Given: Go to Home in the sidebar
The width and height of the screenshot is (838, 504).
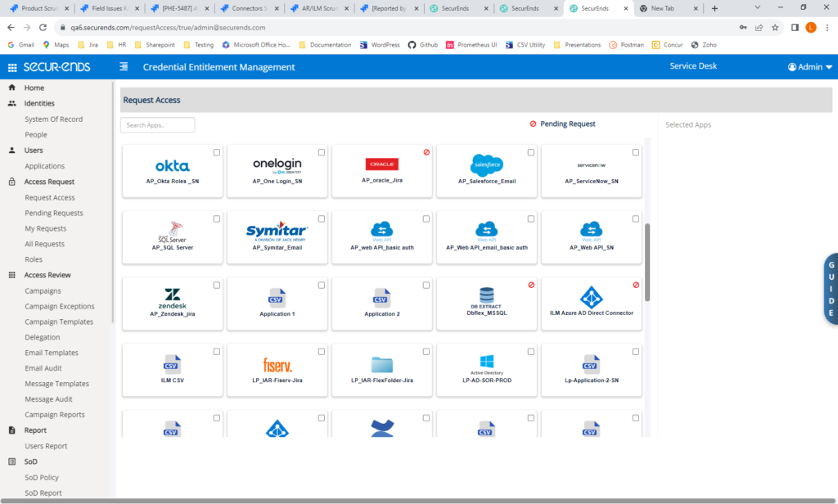Looking at the screenshot, I should 34,88.
